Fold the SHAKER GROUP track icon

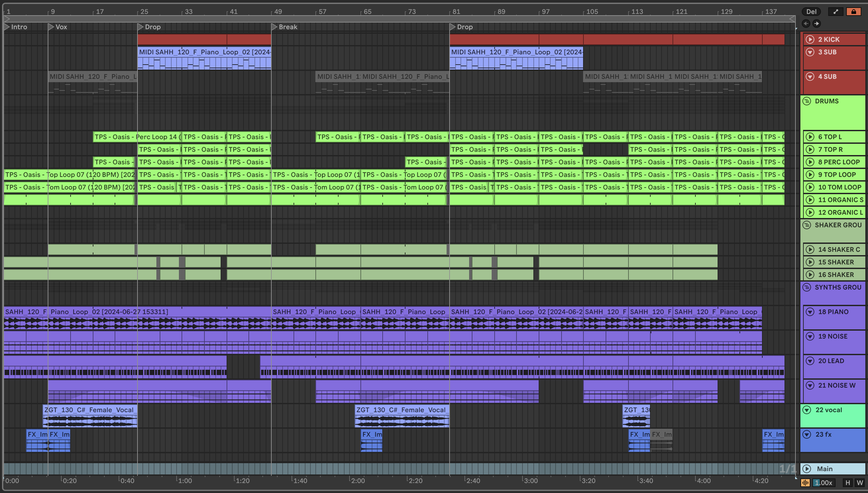pyautogui.click(x=807, y=225)
